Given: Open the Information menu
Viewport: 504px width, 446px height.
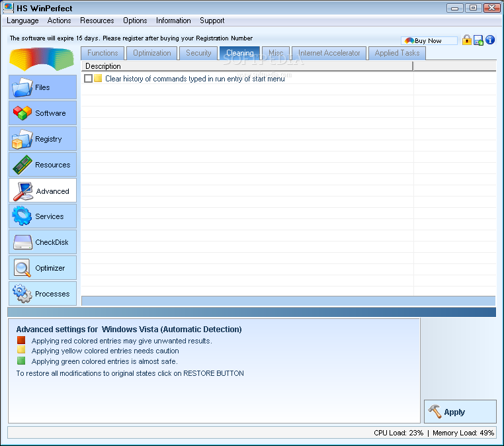Looking at the screenshot, I should click(173, 21).
